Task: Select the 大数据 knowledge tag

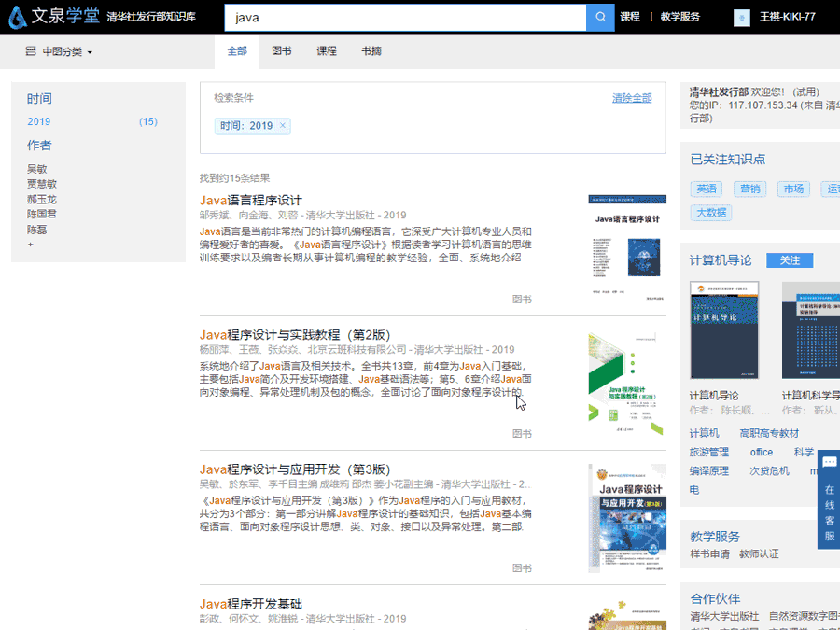Action: click(711, 213)
